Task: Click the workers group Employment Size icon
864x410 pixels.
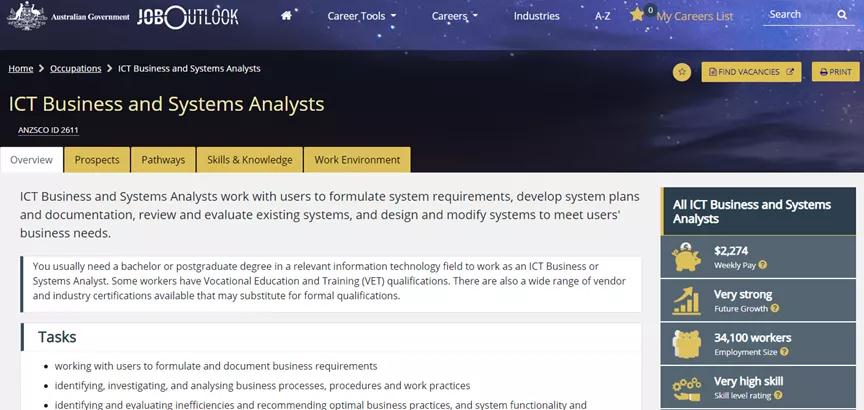Action: point(686,344)
